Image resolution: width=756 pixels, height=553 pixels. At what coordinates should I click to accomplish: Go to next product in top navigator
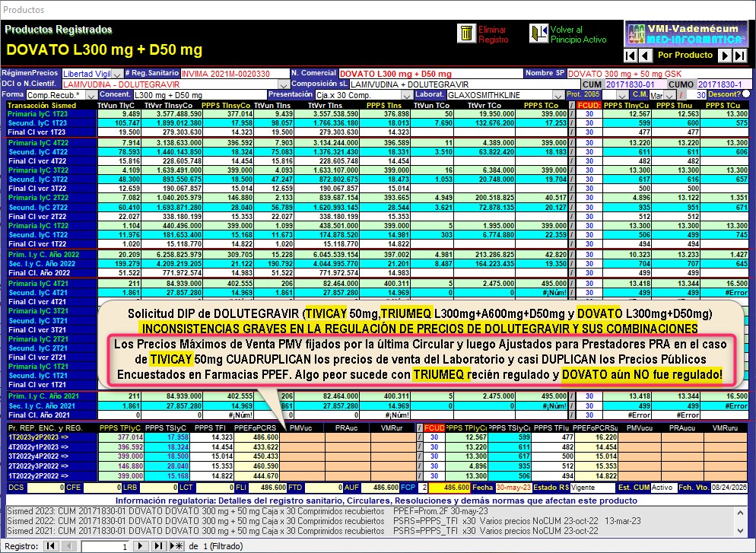click(x=726, y=56)
